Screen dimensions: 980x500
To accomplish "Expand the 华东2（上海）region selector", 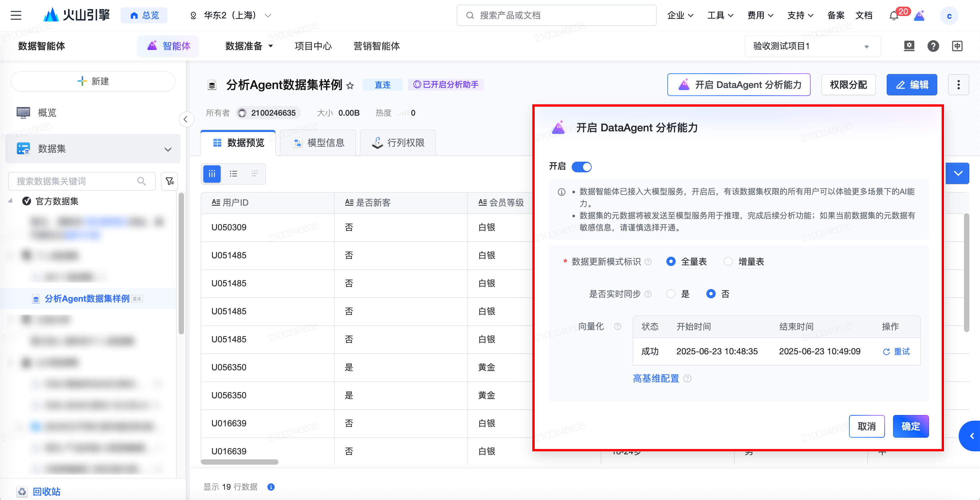I will [x=231, y=15].
